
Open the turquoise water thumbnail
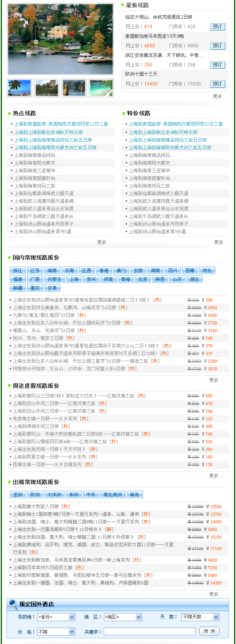pyautogui.click(x=101, y=88)
